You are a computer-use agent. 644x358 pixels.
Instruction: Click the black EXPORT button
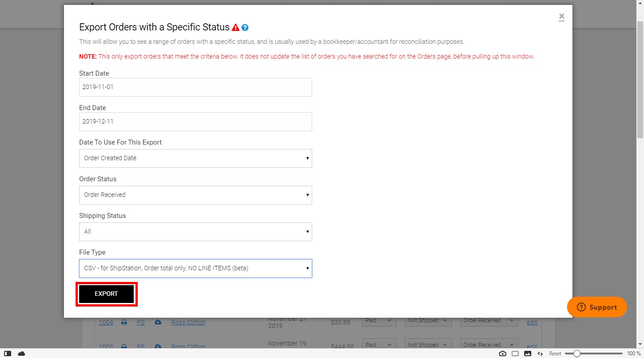point(106,294)
